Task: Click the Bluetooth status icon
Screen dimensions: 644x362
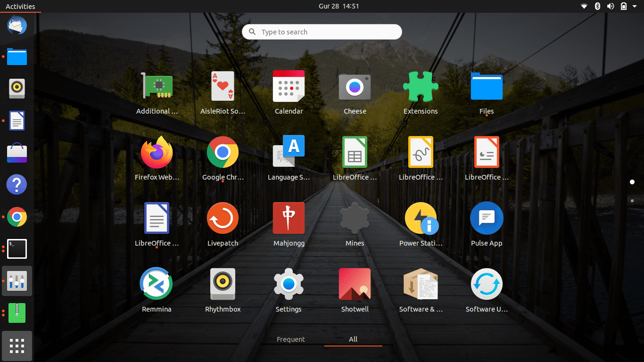Action: pyautogui.click(x=597, y=6)
